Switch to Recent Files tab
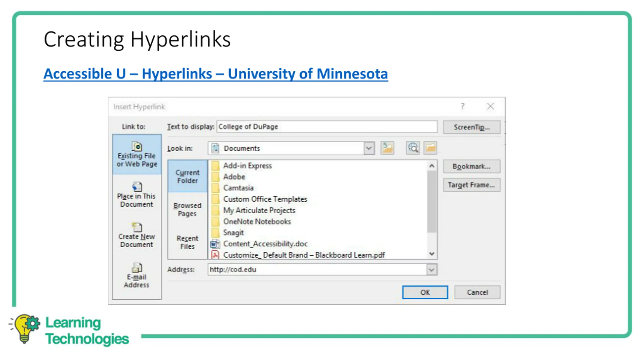This screenshot has height=362, width=644. tap(187, 242)
